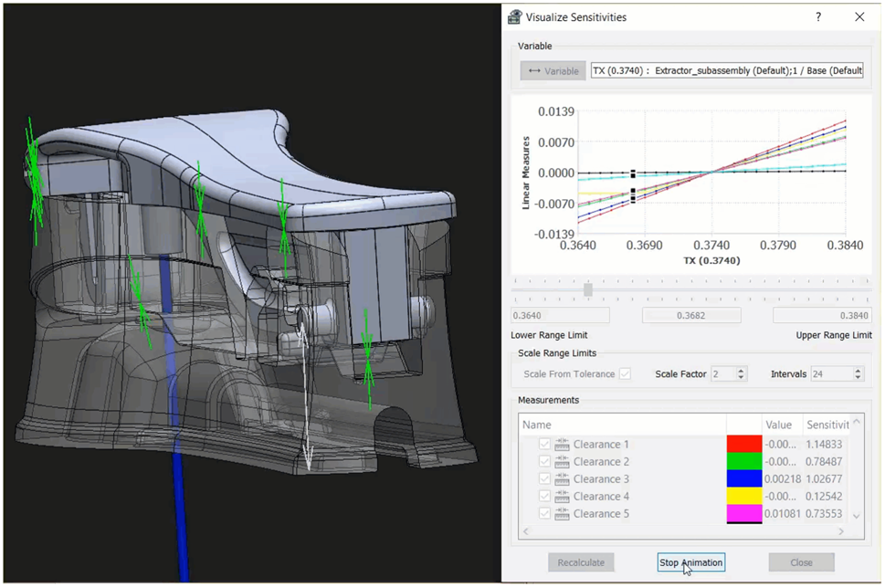Toggle the Scale From Tolerance checkbox
Viewport: 885px width, 588px height.
click(624, 373)
